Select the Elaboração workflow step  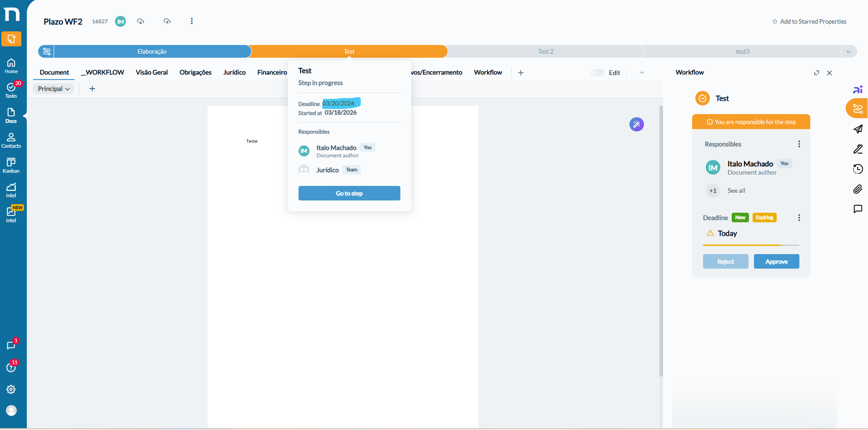(x=152, y=51)
